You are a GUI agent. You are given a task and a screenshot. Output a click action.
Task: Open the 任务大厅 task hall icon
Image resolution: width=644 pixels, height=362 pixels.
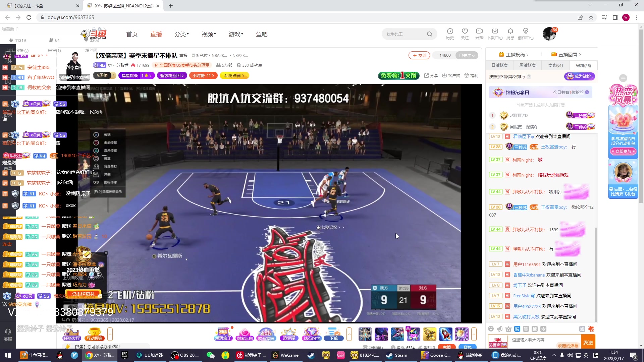[x=72, y=334]
